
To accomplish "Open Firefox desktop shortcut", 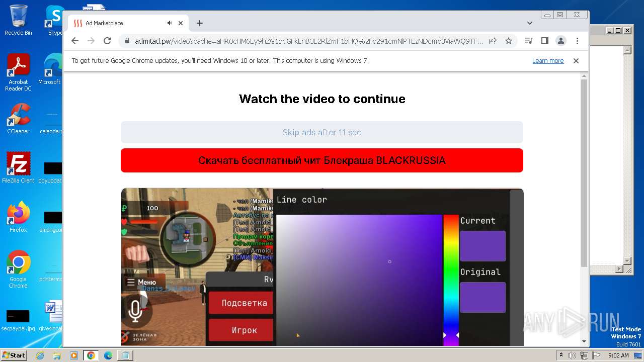I will point(18,217).
